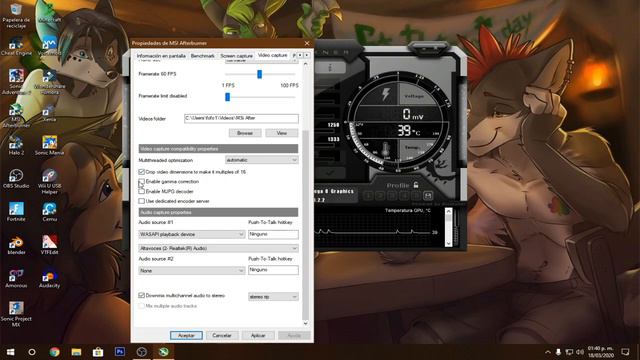Open the Halo 2 desktop shortcut

tap(16, 146)
